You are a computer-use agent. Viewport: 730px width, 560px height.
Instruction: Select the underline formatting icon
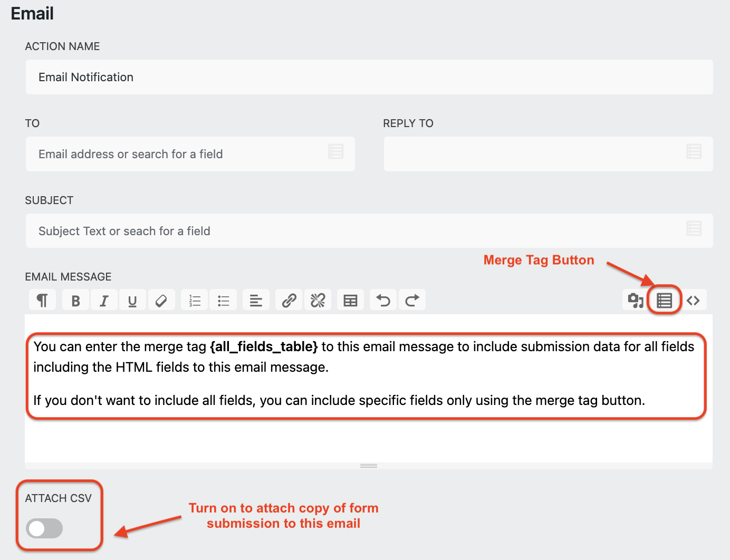click(x=132, y=300)
